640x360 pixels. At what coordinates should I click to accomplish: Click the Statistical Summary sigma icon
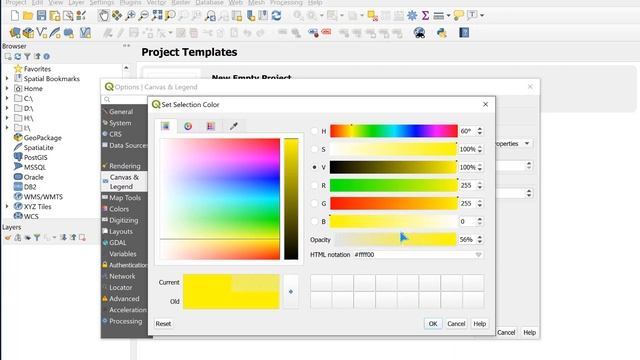(x=425, y=16)
